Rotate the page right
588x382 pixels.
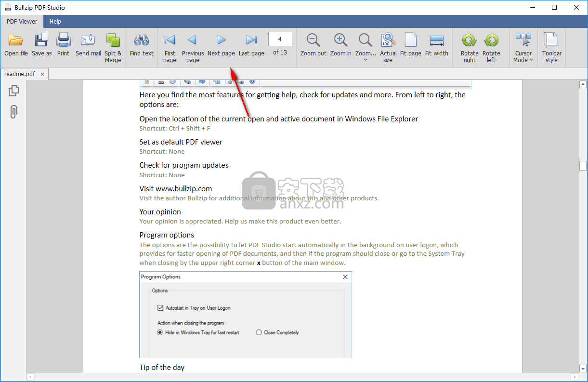pos(470,40)
